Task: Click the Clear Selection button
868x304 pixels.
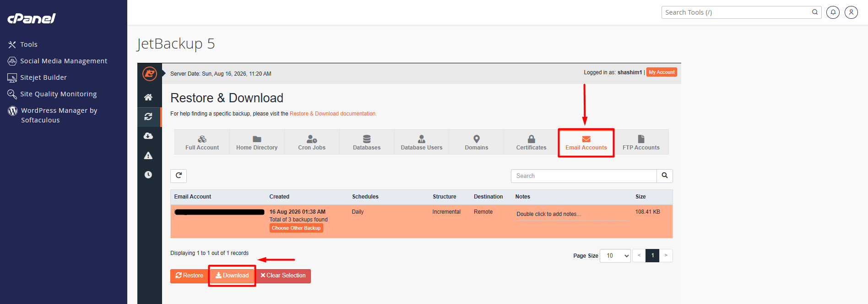Action: click(x=283, y=276)
